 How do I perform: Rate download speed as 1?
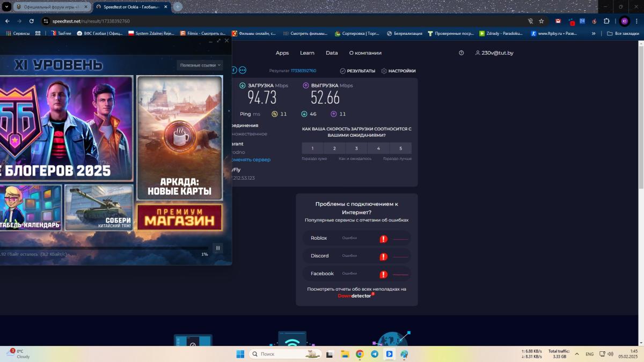312,149
